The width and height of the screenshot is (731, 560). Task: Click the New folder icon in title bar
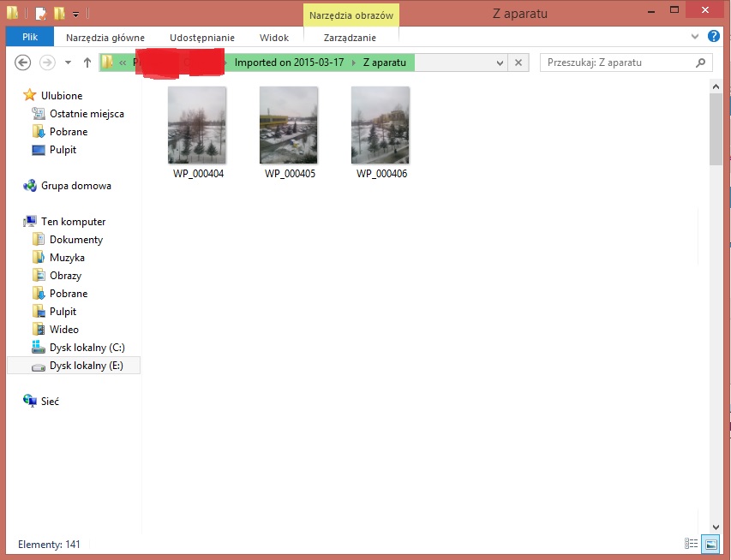(x=59, y=14)
